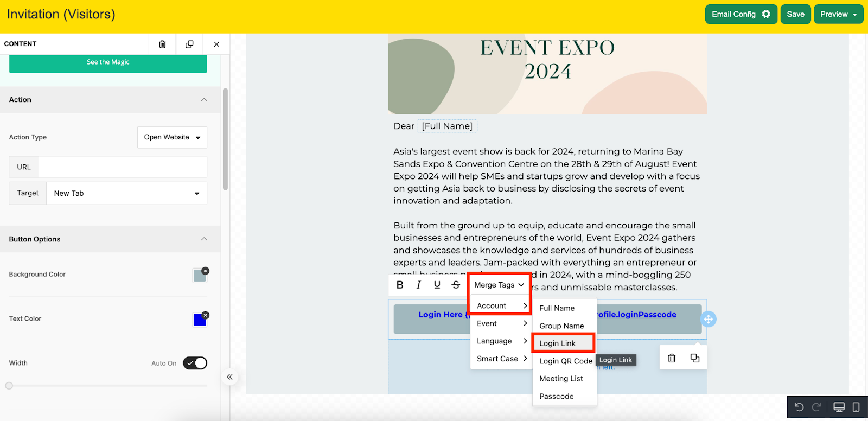Collapse the Button Options section
Screen dimensions: 868x421
[x=204, y=239]
